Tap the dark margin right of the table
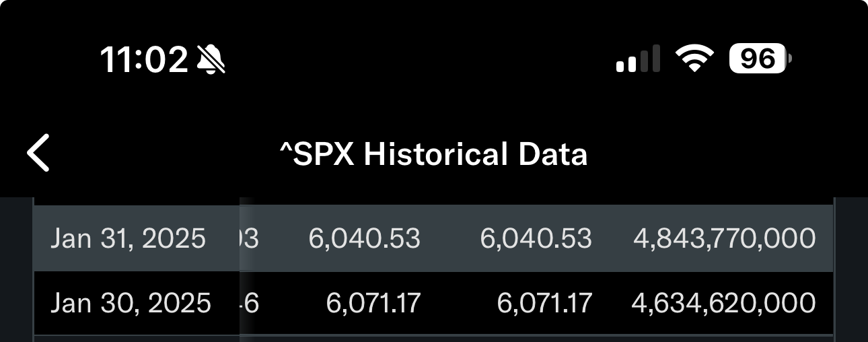This screenshot has width=868, height=342. click(x=851, y=269)
